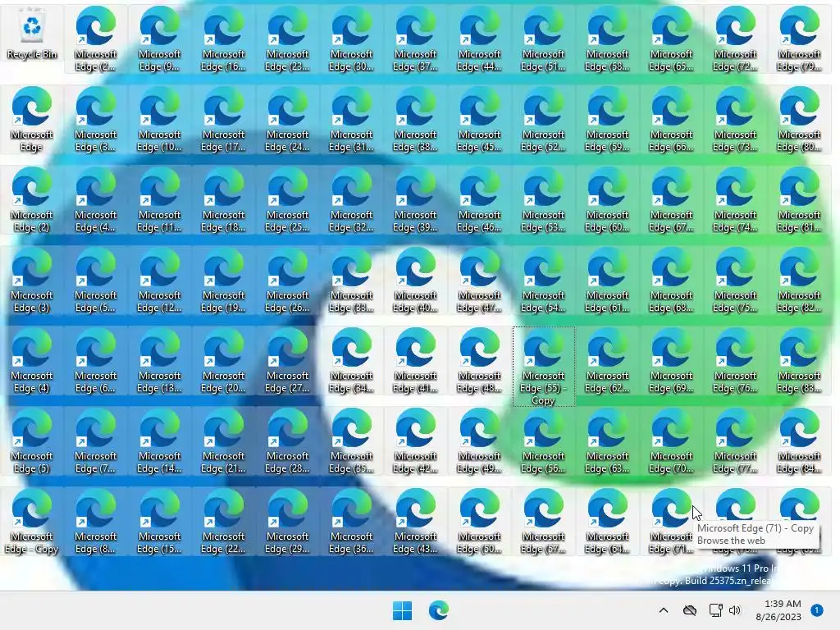Viewport: 840px width, 630px height.
Task: Select the Microsoft Edge (70... shortcut
Action: pyautogui.click(x=672, y=441)
